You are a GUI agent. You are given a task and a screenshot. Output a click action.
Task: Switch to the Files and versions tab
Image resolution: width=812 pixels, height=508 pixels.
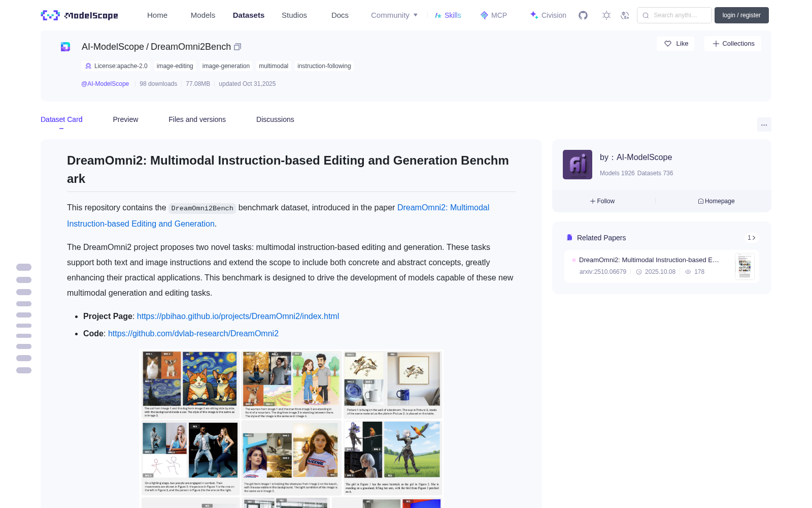tap(197, 119)
